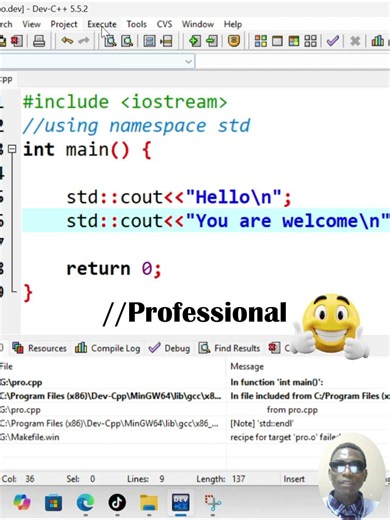Click the Col: 36 status bar entry
Screen dimensions: 390x520
click(x=18, y=479)
